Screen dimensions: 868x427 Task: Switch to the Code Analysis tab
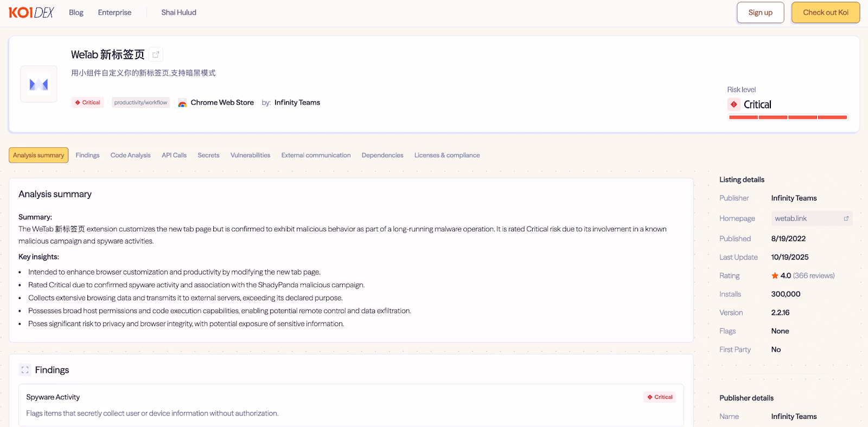click(x=131, y=155)
